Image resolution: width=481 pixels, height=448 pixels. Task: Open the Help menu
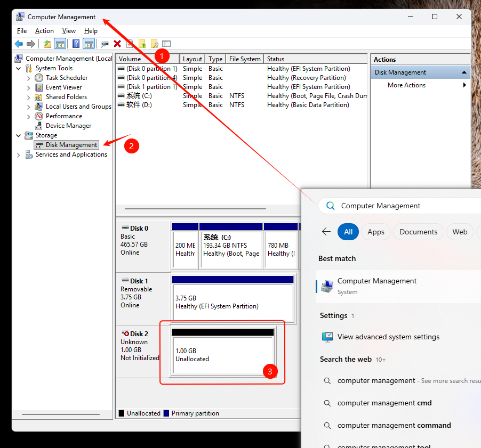tap(91, 31)
